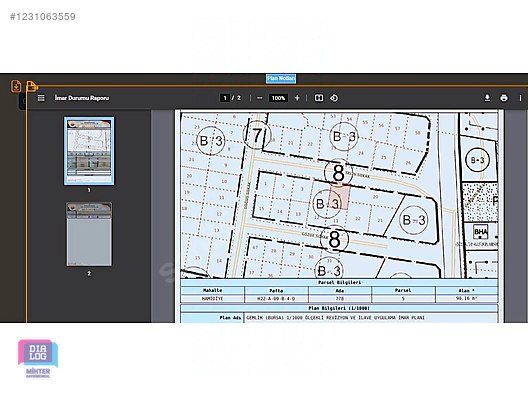
Task: Click the İmar Durumu Raporu title
Action: point(82,98)
